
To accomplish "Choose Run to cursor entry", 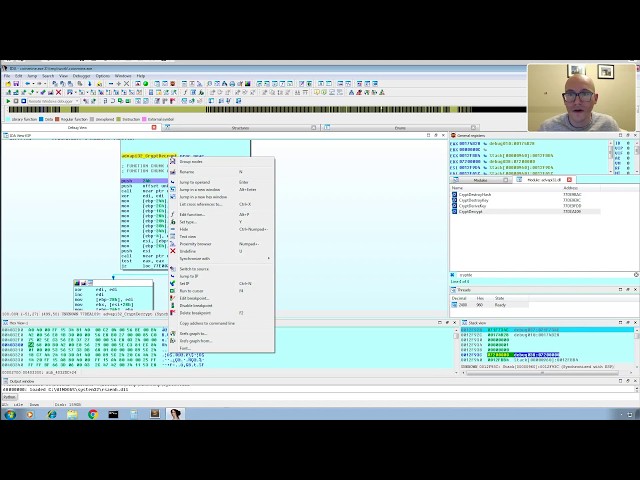I will click(x=221, y=291).
